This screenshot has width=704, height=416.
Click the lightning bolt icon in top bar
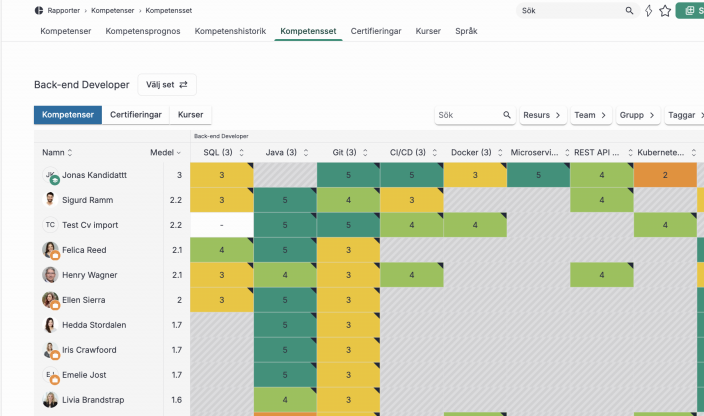point(648,11)
